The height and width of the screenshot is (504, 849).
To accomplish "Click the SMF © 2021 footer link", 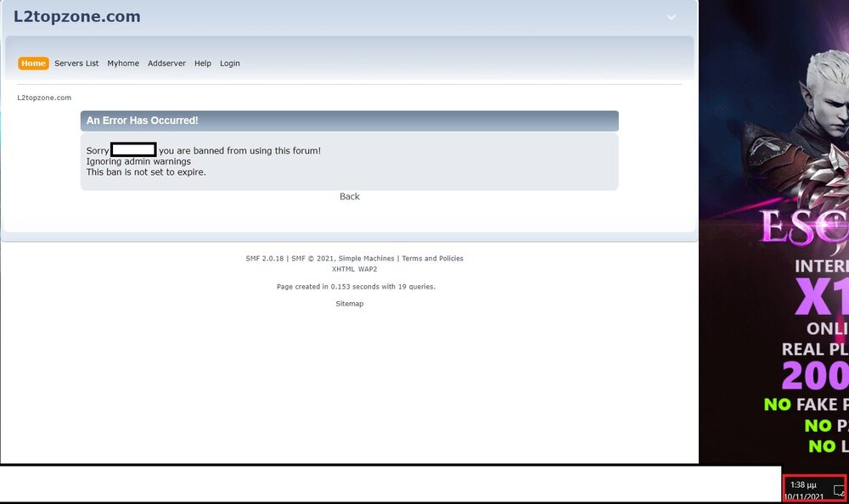I will click(x=312, y=259).
